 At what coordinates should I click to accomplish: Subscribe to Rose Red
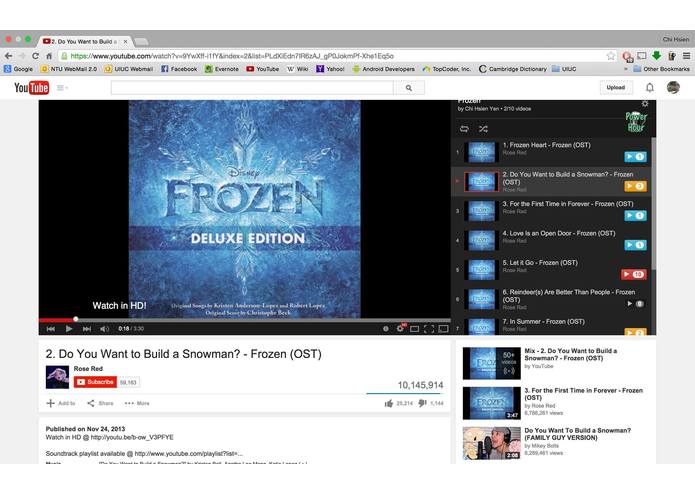95,382
